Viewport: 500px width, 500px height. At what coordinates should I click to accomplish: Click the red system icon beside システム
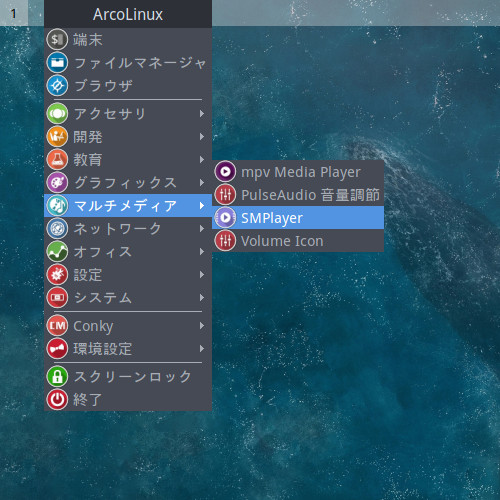57,298
